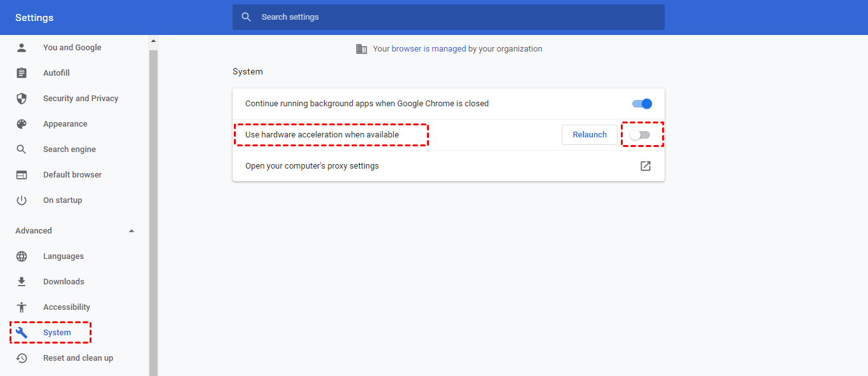The image size is (868, 376).
Task: Click the restore clock icon beside Reset
Action: tap(22, 358)
